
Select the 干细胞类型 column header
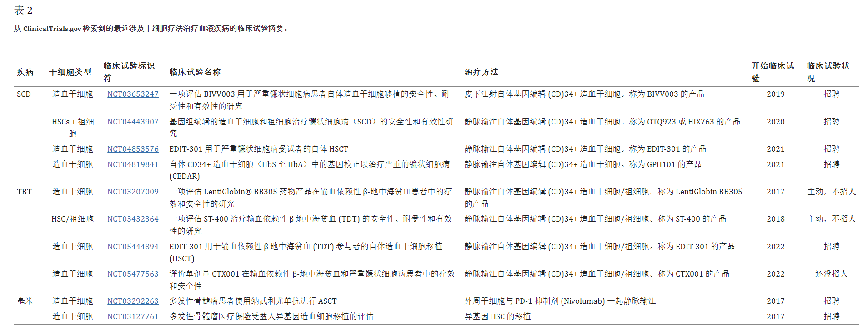[70, 72]
